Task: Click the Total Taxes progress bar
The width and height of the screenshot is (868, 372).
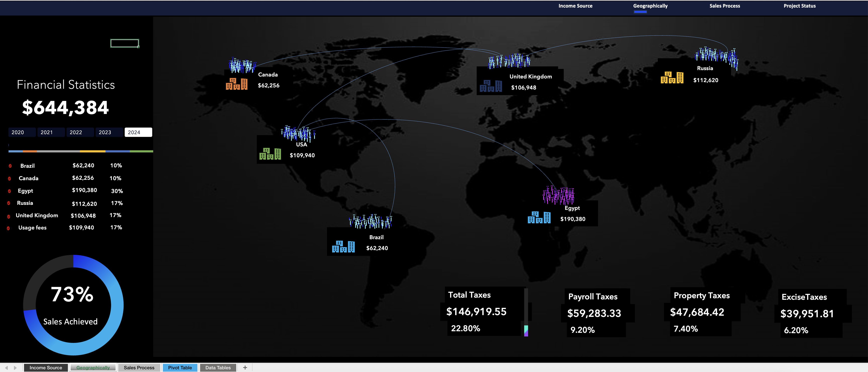Action: coord(526,312)
